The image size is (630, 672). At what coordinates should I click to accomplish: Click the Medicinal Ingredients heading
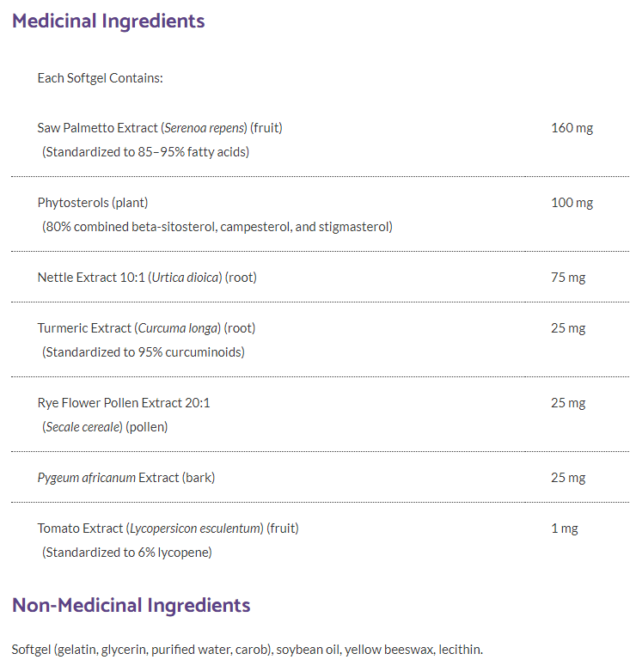[108, 21]
